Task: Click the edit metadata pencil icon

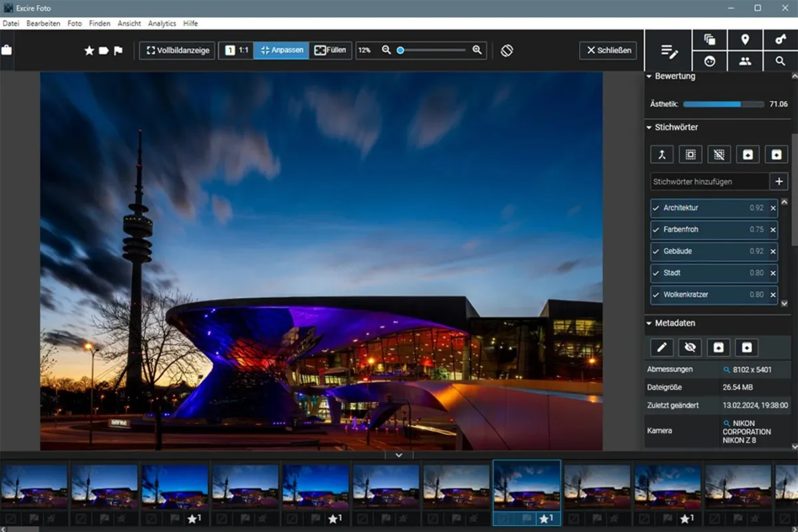Action: click(x=662, y=347)
